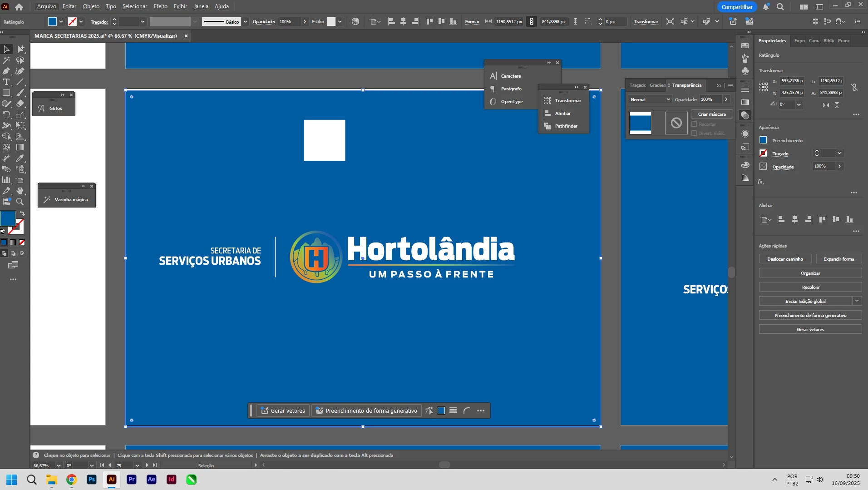Expand the Iniciar Edição global dropdown arrow
The width and height of the screenshot is (868, 490).
click(857, 301)
